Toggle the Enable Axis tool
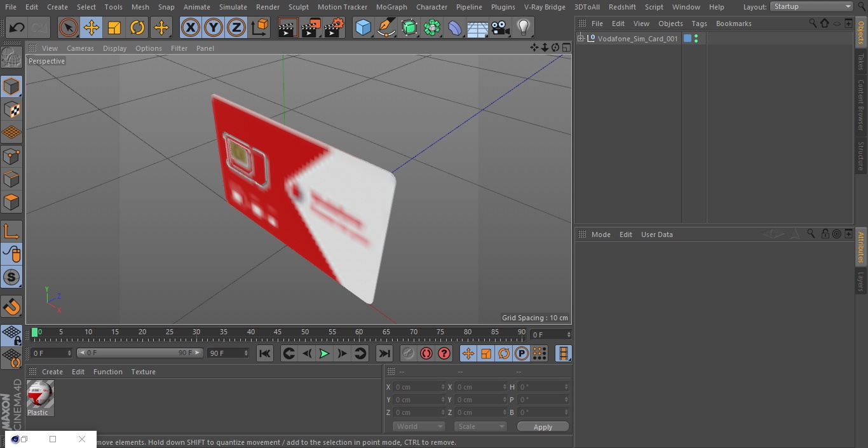The width and height of the screenshot is (868, 448). pos(11,231)
